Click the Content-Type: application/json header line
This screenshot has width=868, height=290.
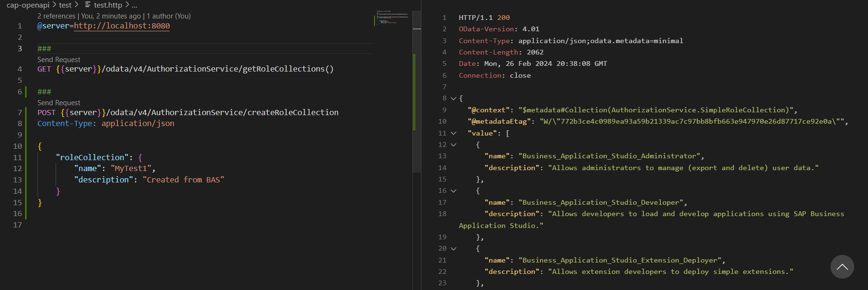(x=106, y=124)
